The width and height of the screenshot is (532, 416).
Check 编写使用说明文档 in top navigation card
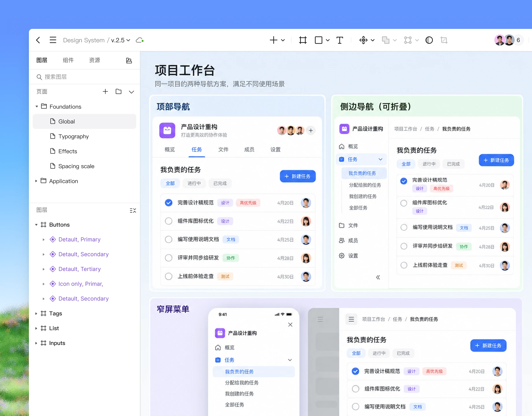[x=169, y=239]
